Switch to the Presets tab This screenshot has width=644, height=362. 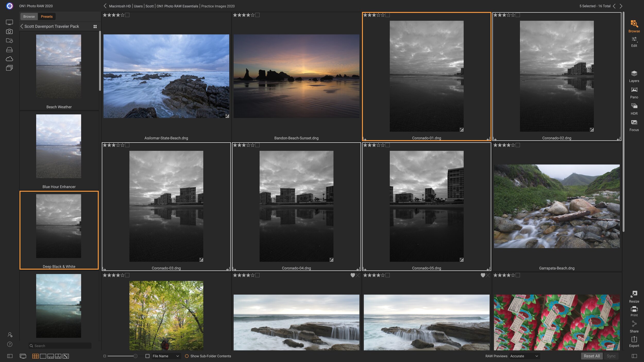click(x=47, y=16)
